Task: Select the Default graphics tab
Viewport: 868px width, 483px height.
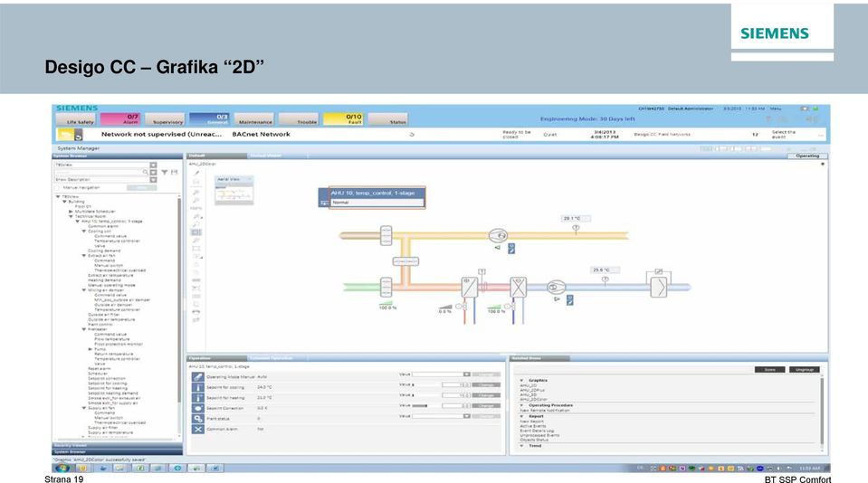Action: [216, 156]
